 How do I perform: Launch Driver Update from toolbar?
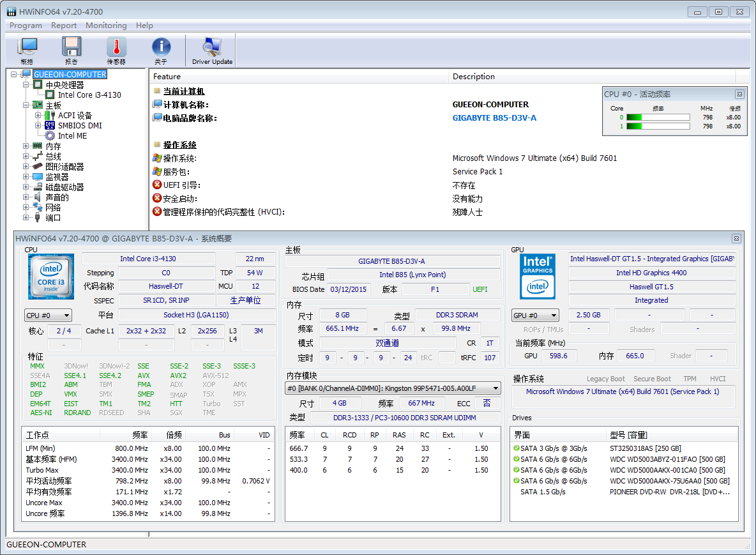point(212,50)
